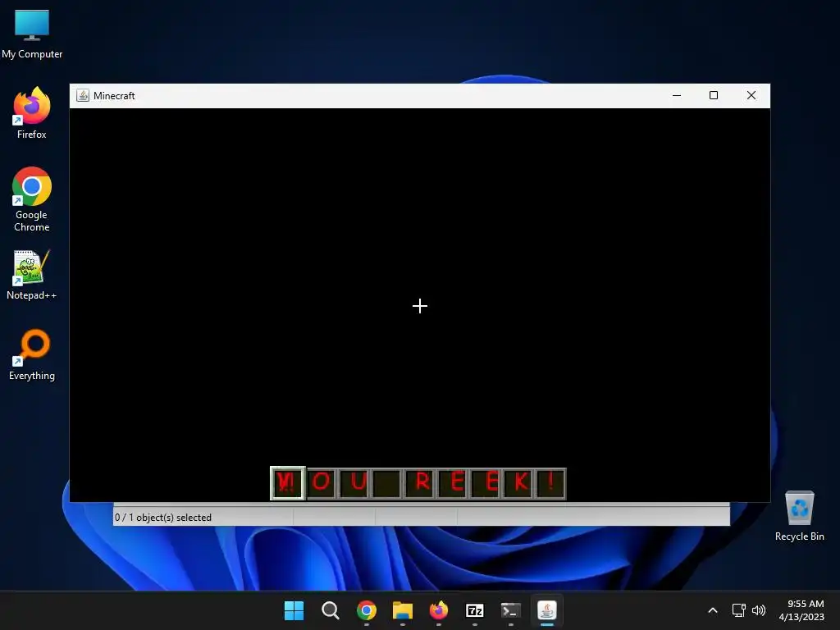Open the Firefox desktop shortcut
840x630 pixels.
tap(32, 113)
